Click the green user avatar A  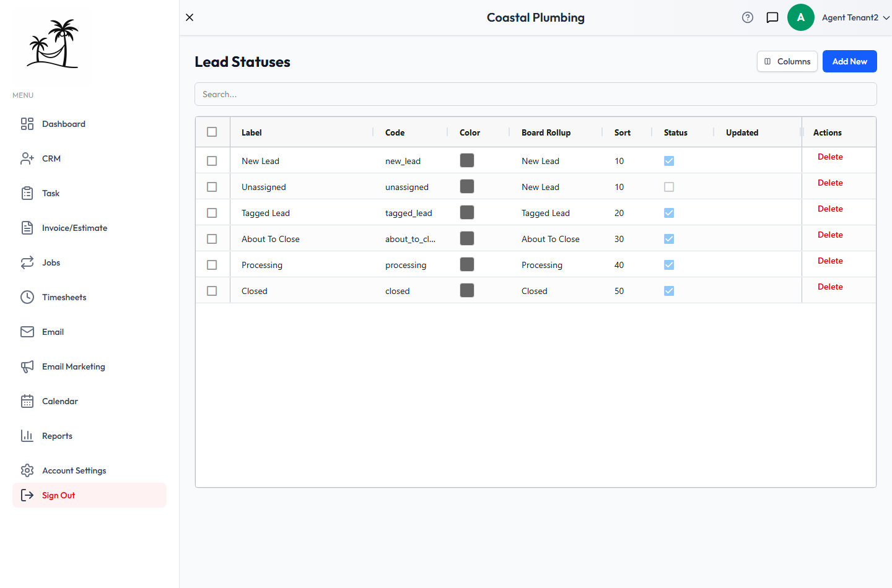click(x=801, y=17)
